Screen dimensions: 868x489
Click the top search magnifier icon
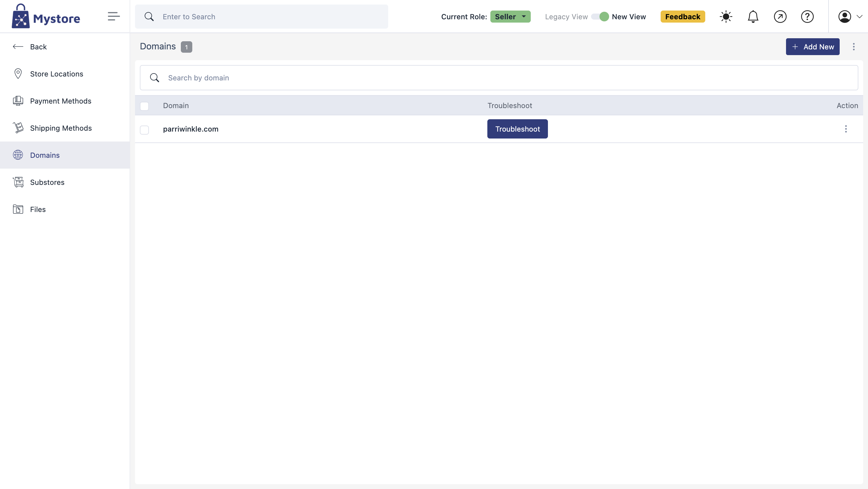click(x=149, y=17)
